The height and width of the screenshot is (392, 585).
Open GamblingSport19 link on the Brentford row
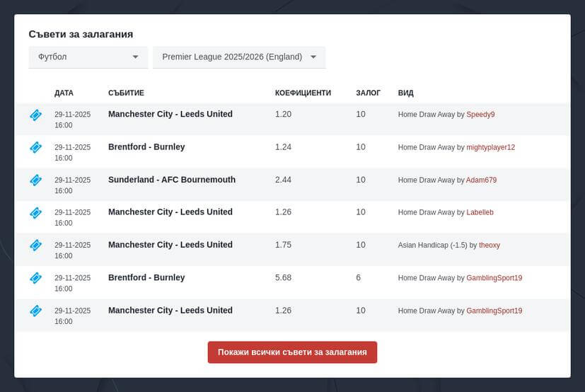coord(494,278)
